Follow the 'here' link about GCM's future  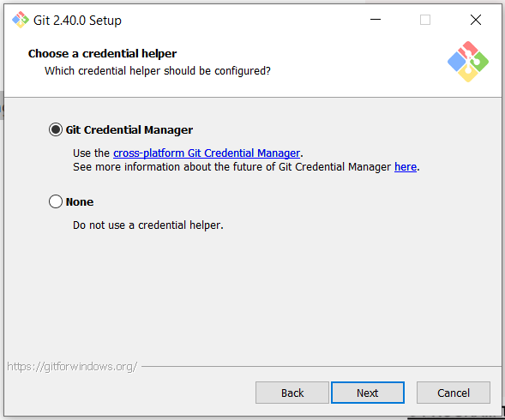tap(406, 167)
